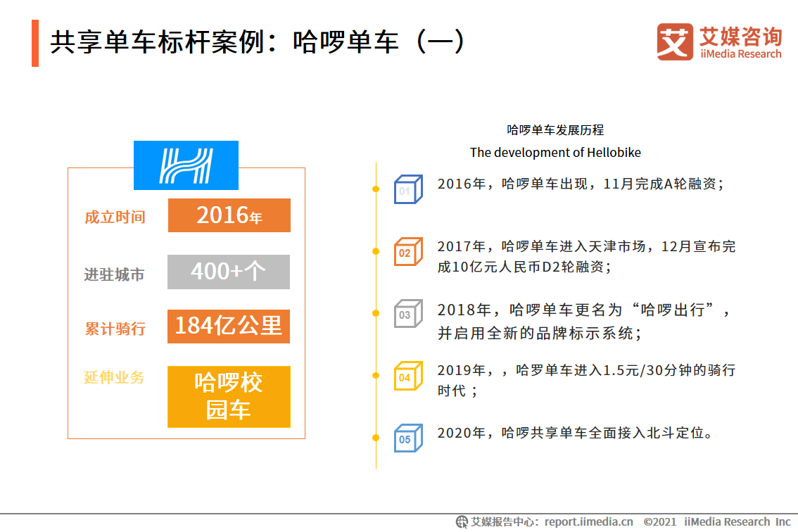Click the orange 184亿公里 box
The image size is (798, 532).
[x=229, y=327]
